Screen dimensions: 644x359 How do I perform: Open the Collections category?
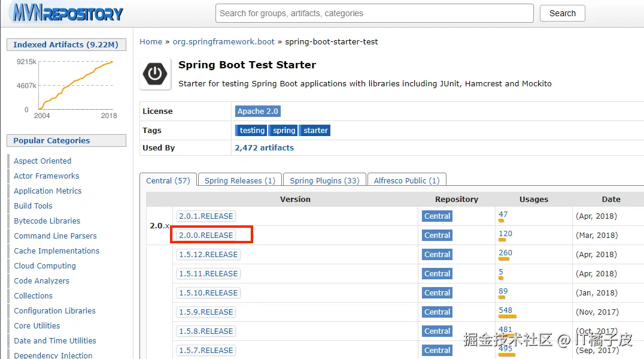click(33, 295)
